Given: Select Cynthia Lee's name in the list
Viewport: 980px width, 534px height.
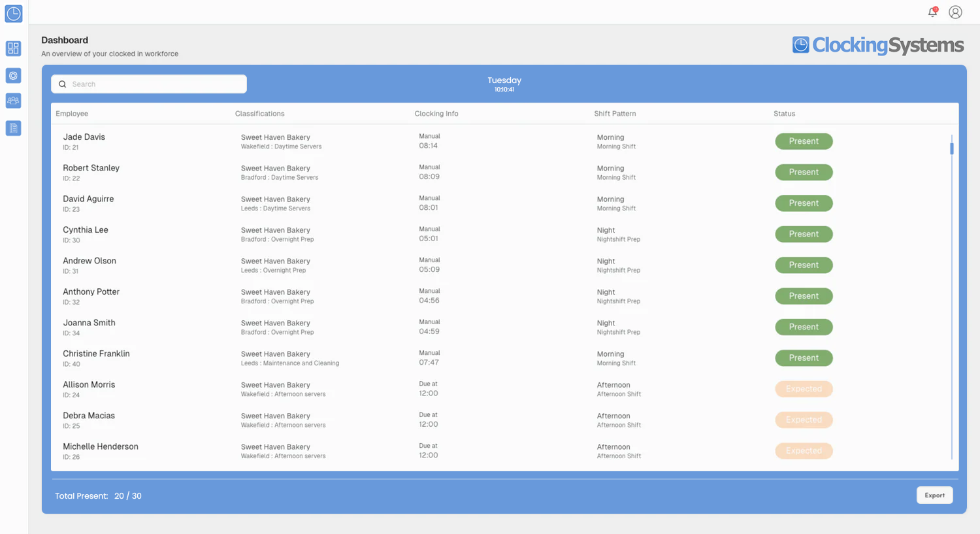Looking at the screenshot, I should [x=85, y=229].
